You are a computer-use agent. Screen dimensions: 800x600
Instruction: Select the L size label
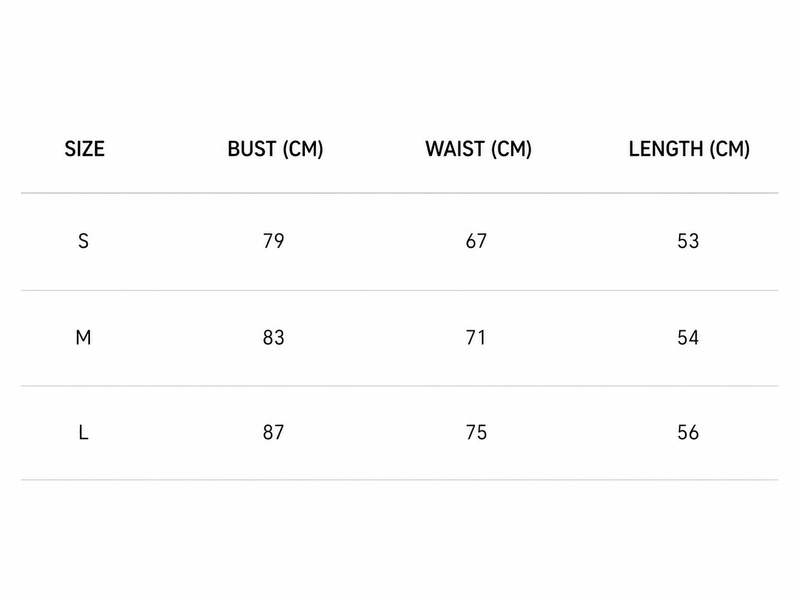click(84, 433)
